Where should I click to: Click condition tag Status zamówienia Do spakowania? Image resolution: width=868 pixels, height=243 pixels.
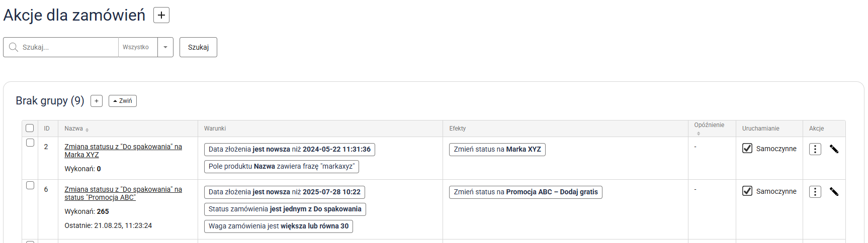[285, 209]
